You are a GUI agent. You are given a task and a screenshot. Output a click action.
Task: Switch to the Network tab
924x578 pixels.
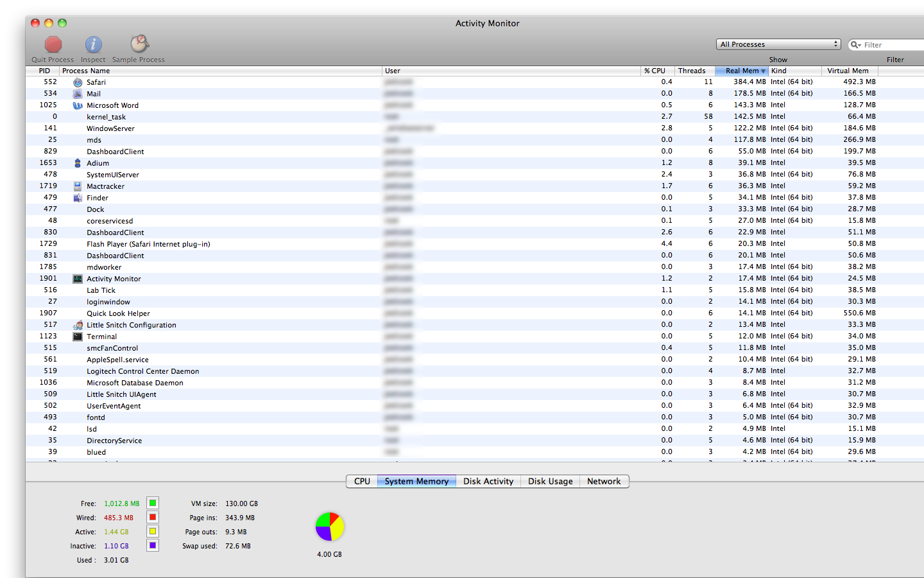(604, 481)
